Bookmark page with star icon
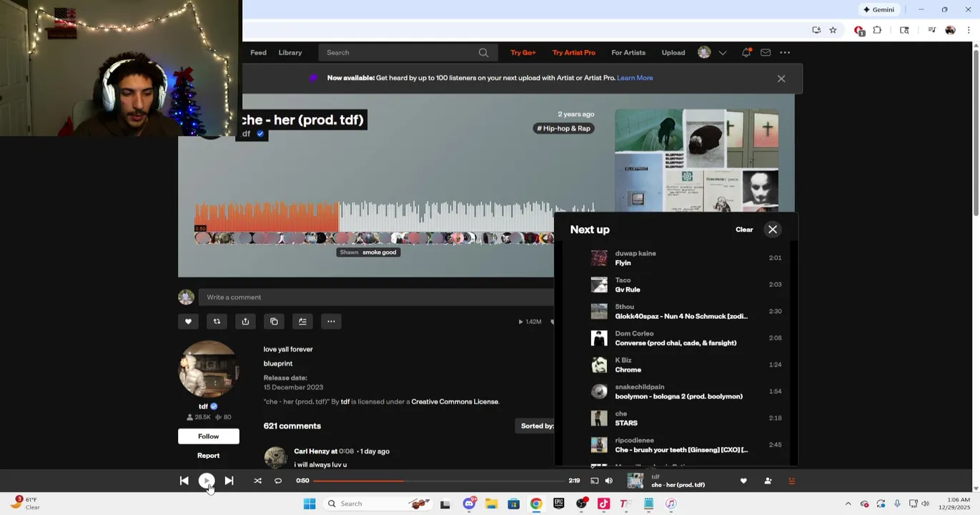This screenshot has height=515, width=980. point(833,30)
